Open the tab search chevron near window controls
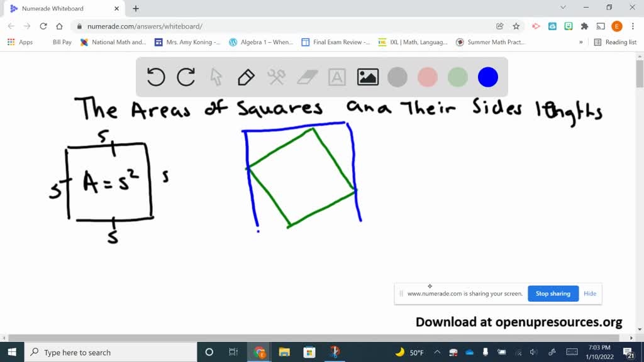Image resolution: width=644 pixels, height=362 pixels. pyautogui.click(x=562, y=8)
